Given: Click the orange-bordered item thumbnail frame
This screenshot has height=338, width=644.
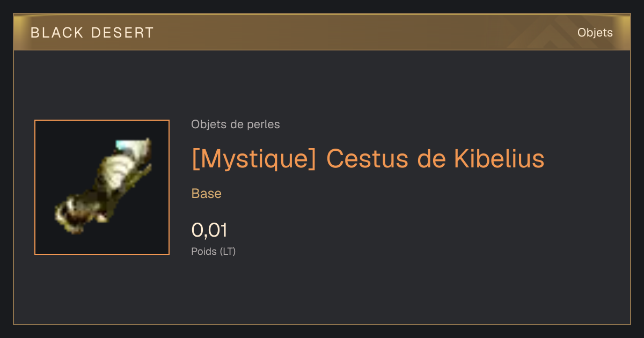Looking at the screenshot, I should 102,187.
